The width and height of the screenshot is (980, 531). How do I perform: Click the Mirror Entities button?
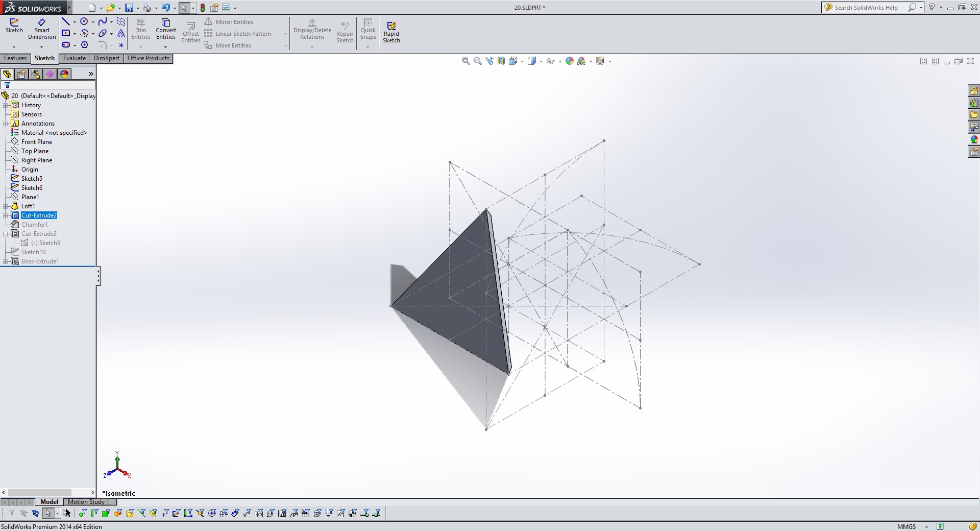click(229, 22)
